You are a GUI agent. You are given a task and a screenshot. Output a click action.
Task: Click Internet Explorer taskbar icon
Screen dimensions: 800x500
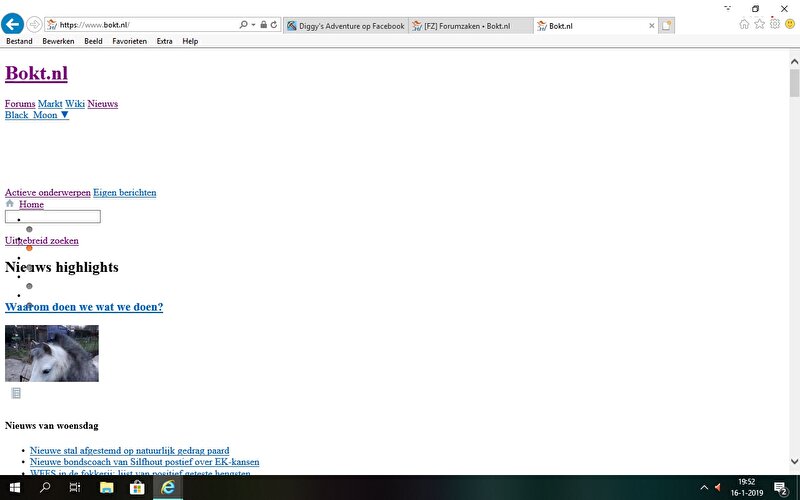(x=168, y=488)
